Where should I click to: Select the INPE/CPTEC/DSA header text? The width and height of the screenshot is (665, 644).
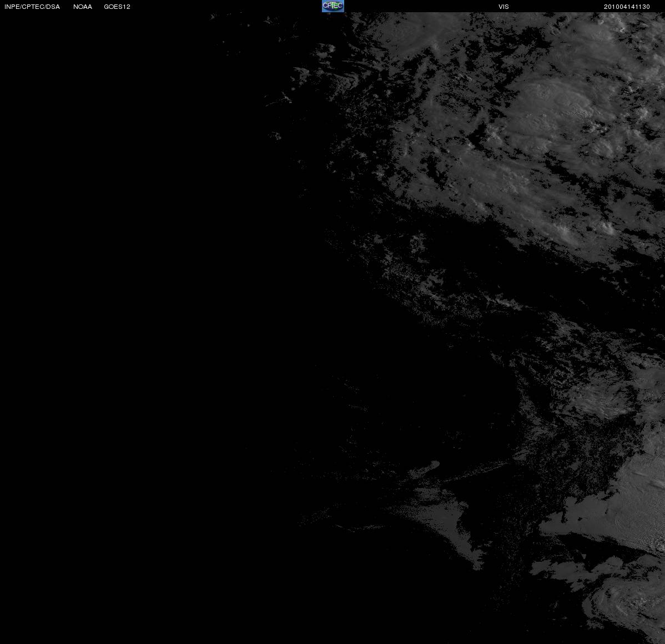tap(32, 7)
